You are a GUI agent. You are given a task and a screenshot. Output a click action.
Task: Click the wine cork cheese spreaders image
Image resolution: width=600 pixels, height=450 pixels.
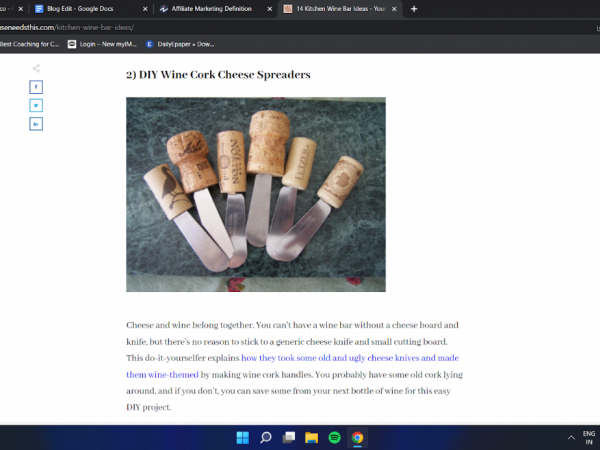coord(255,194)
